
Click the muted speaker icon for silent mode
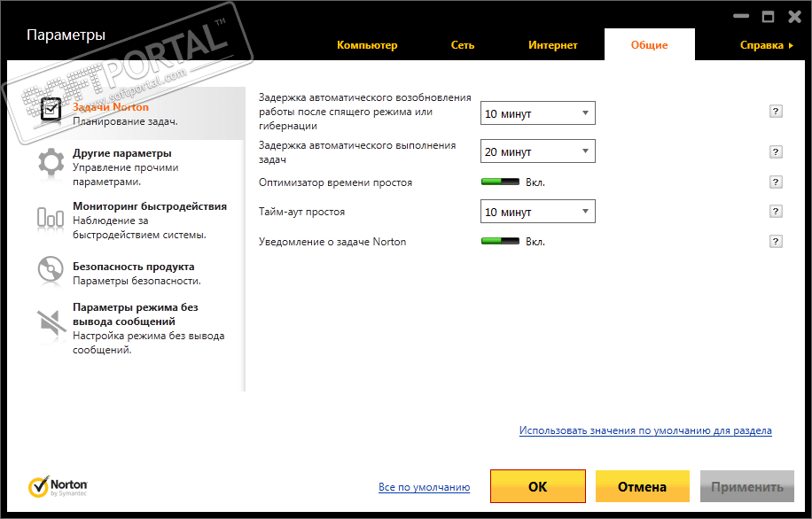(51, 322)
